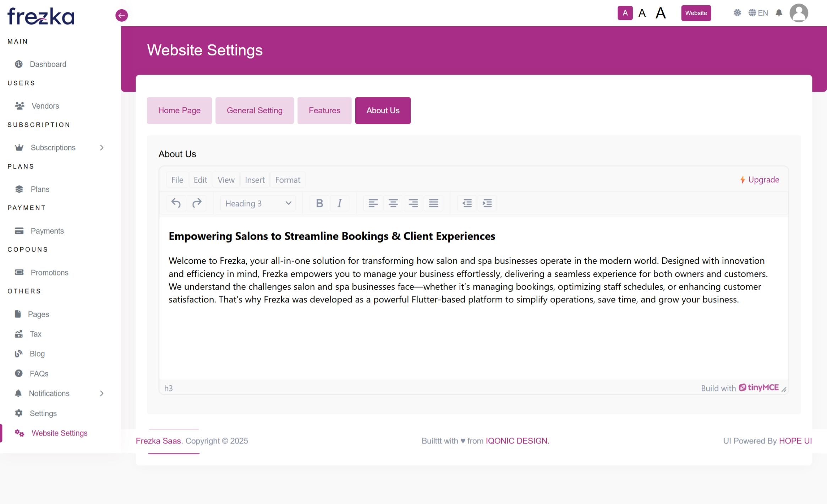Collapse sidebar using the back arrow button
Screen dimensions: 827x504
[x=121, y=15]
